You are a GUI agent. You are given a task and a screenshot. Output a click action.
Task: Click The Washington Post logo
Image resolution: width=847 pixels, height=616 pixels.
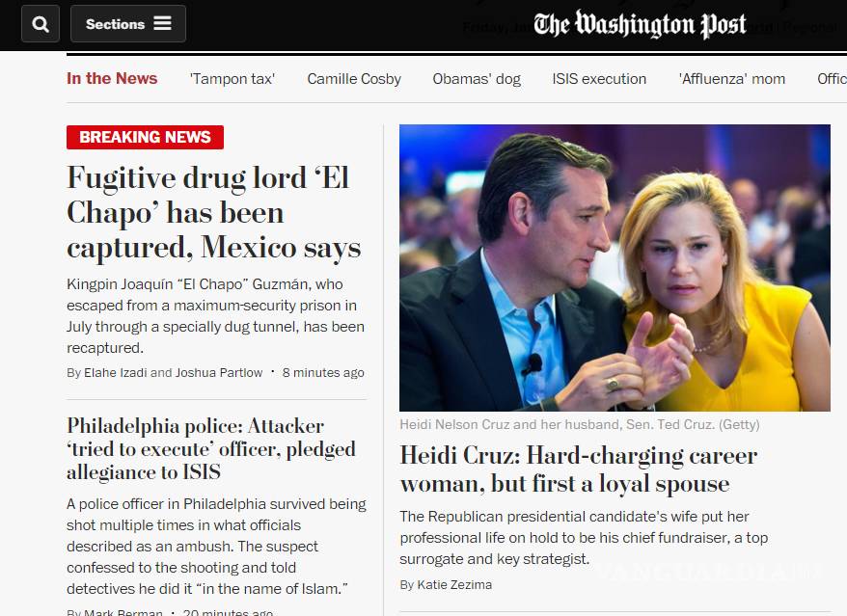click(x=640, y=25)
